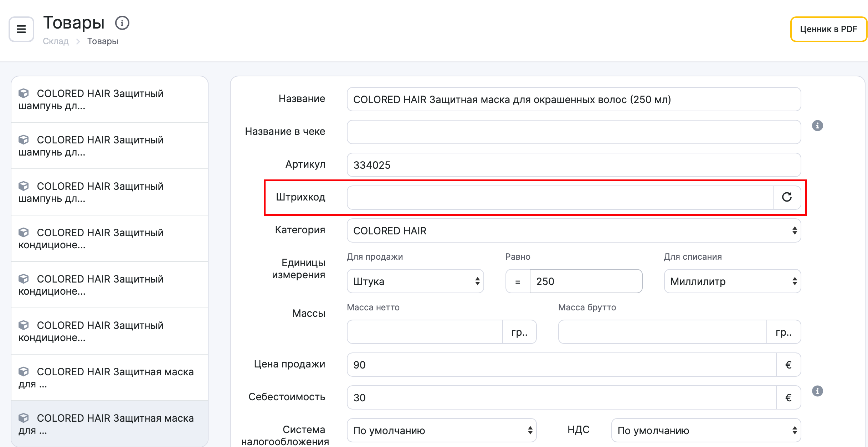Focus the Штрихкод input field
868x447 pixels.
pyautogui.click(x=560, y=198)
